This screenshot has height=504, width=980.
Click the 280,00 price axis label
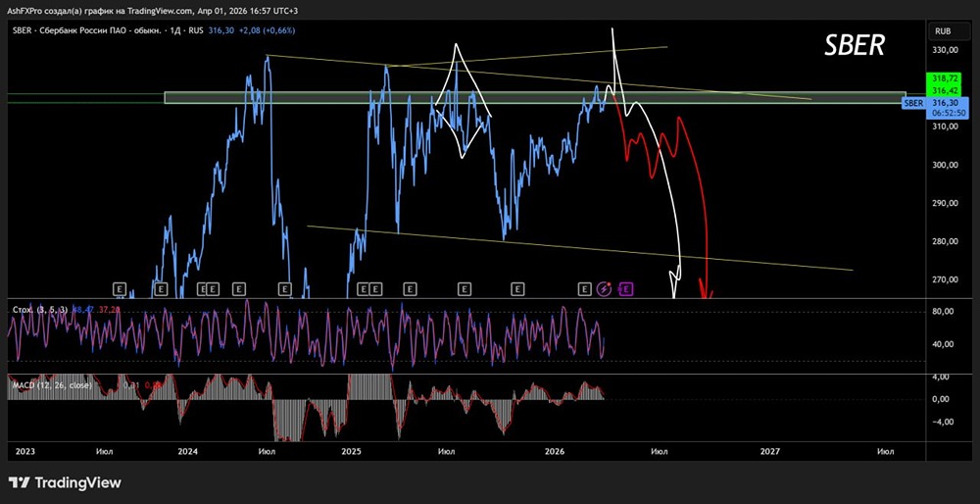tap(944, 241)
